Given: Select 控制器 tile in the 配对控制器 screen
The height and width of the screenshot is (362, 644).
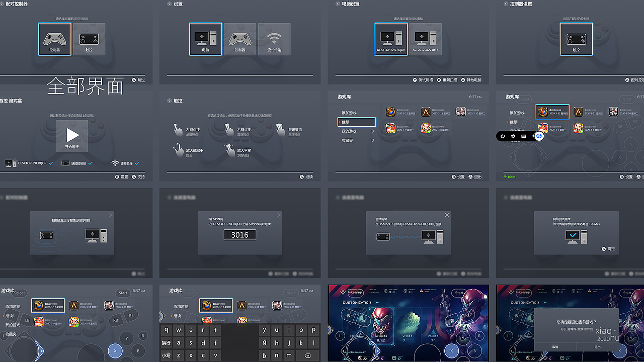Looking at the screenshot, I should click(55, 39).
